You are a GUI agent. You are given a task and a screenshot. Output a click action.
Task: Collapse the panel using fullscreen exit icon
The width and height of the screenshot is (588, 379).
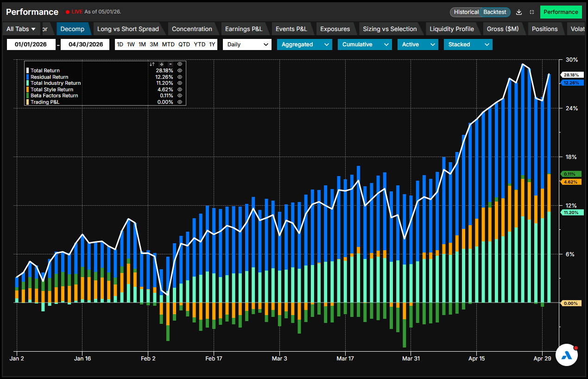(x=531, y=12)
